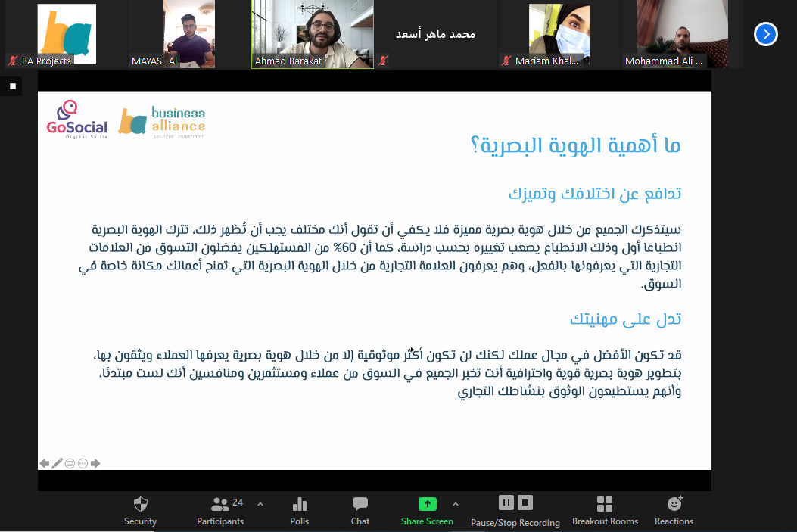The image size is (797, 532).
Task: Open the Security shield menu
Action: point(140,511)
